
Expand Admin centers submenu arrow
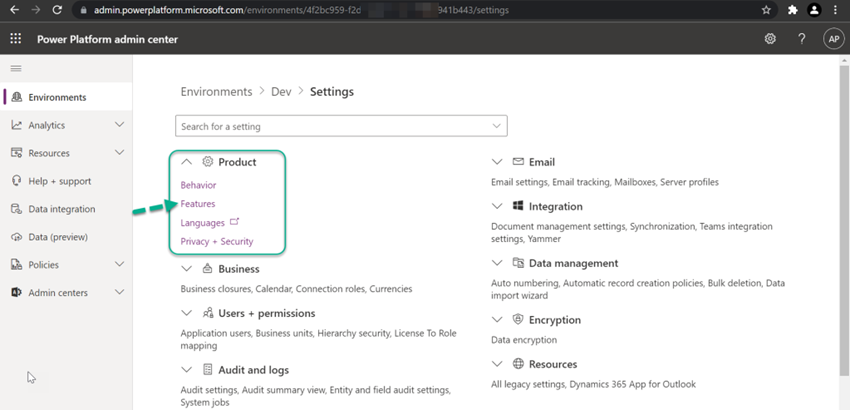click(120, 292)
